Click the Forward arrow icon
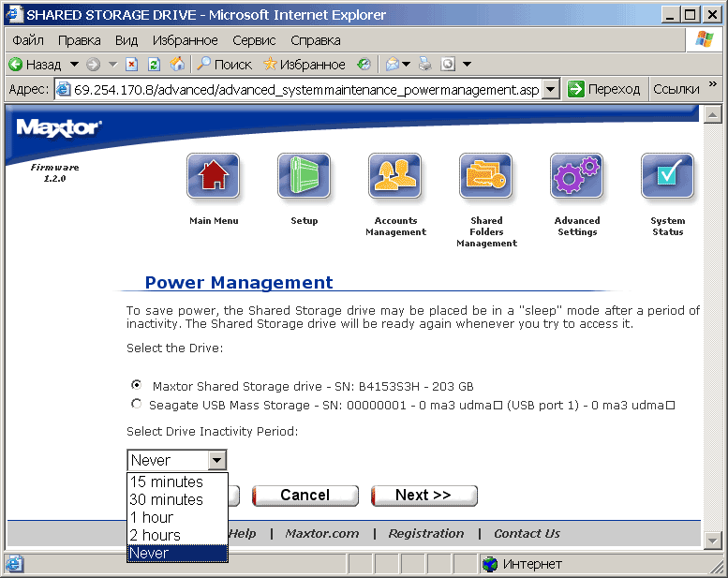728x578 pixels. click(x=94, y=64)
